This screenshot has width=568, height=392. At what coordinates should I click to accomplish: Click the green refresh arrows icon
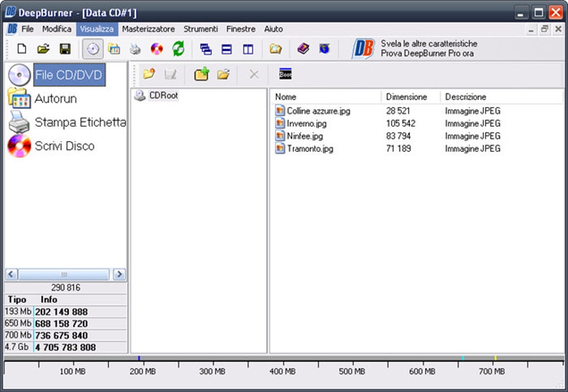click(x=178, y=49)
